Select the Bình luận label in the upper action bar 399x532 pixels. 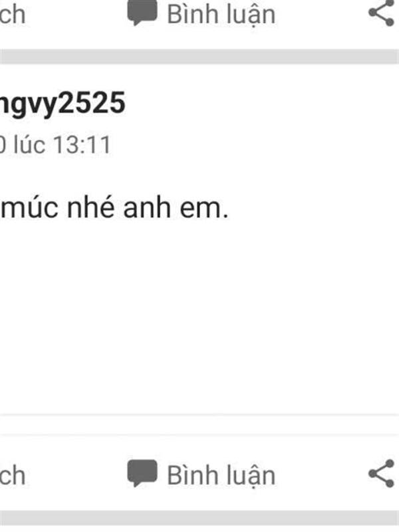click(221, 14)
